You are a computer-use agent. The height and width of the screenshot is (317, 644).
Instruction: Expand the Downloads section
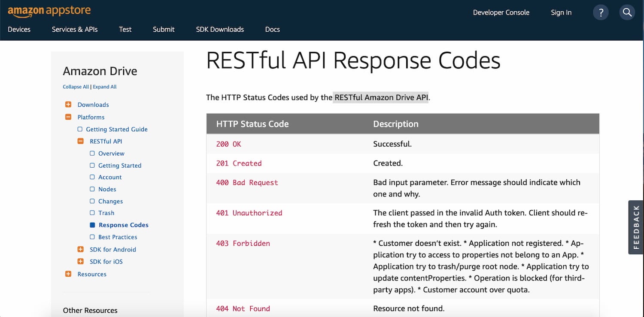click(x=68, y=104)
